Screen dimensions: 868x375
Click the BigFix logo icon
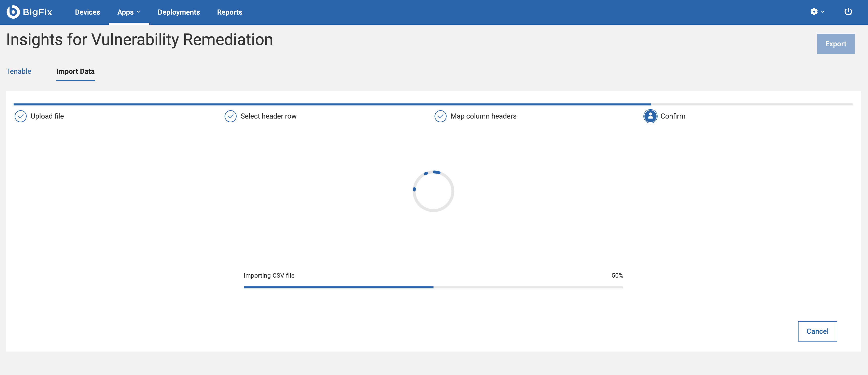click(x=13, y=12)
